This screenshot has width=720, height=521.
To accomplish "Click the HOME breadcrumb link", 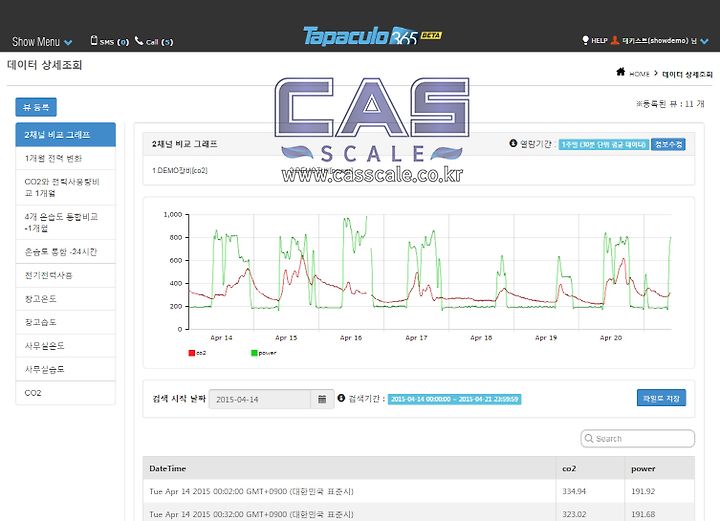I will tap(639, 74).
